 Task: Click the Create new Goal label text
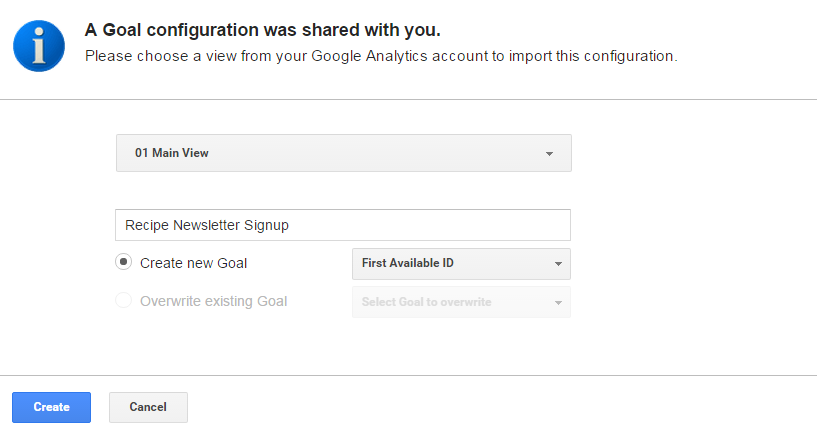coord(193,263)
